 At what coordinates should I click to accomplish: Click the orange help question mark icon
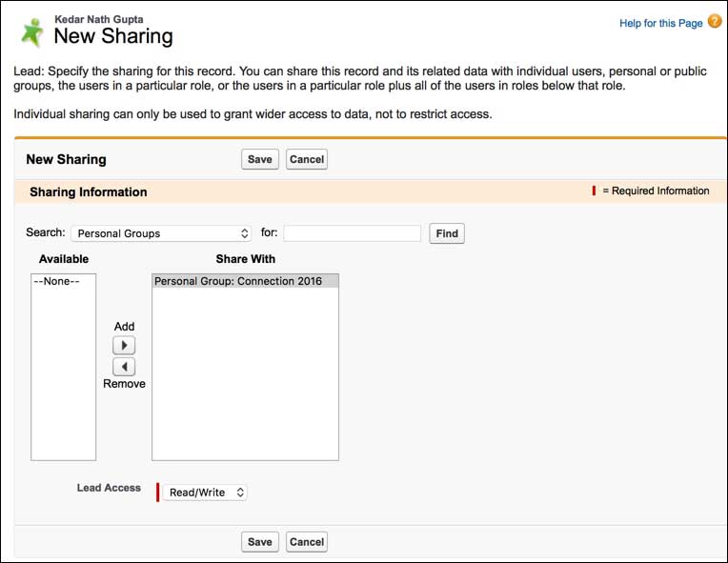(715, 22)
